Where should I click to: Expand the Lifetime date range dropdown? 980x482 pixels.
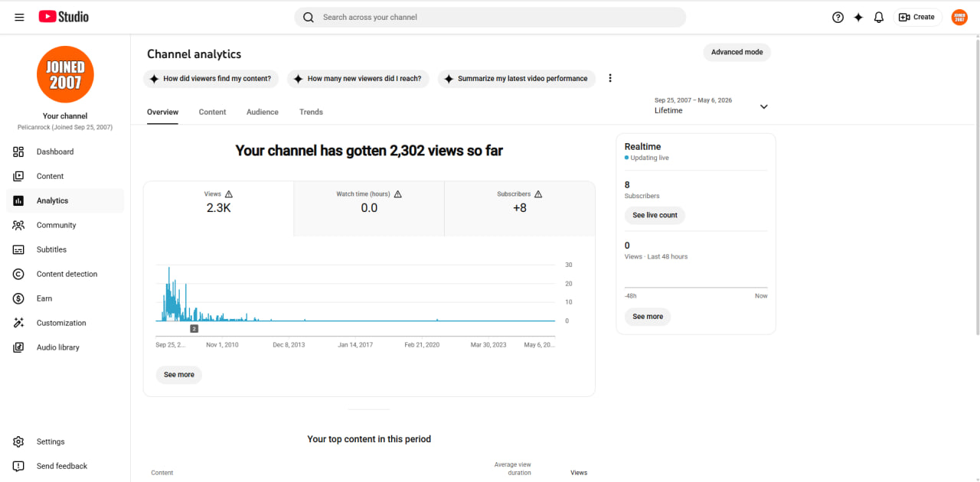coord(763,106)
